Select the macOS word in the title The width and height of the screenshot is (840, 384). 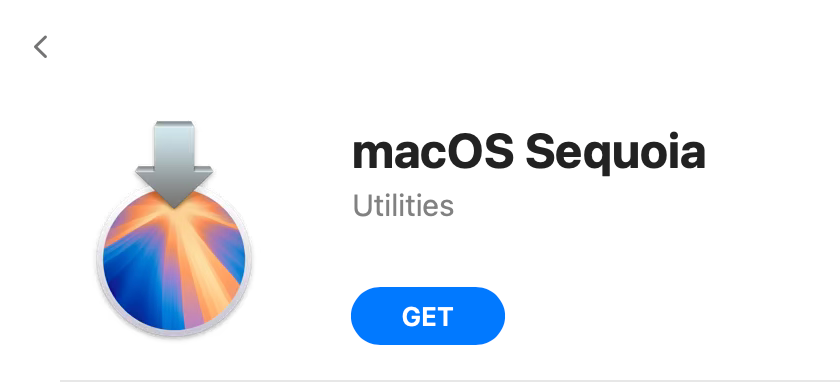tap(433, 152)
